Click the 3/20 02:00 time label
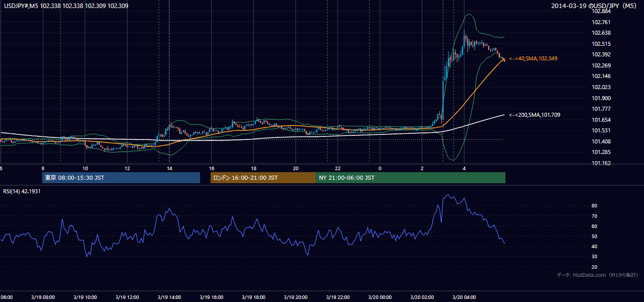 click(422, 297)
